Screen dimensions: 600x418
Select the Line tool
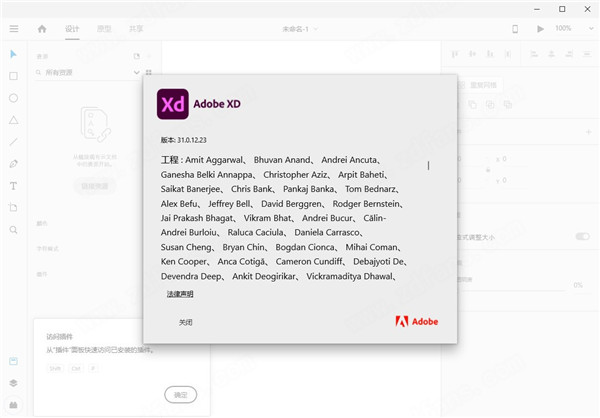13,142
